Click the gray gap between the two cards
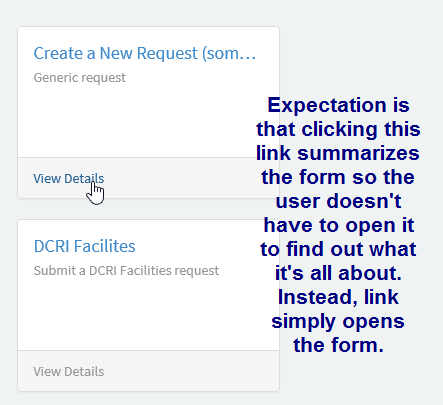443x405 pixels. pyautogui.click(x=148, y=209)
